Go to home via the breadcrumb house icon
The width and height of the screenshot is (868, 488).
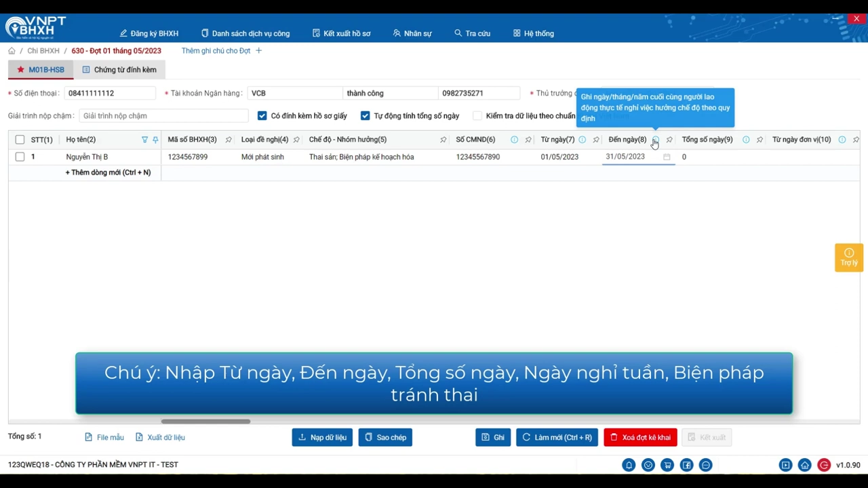[12, 51]
